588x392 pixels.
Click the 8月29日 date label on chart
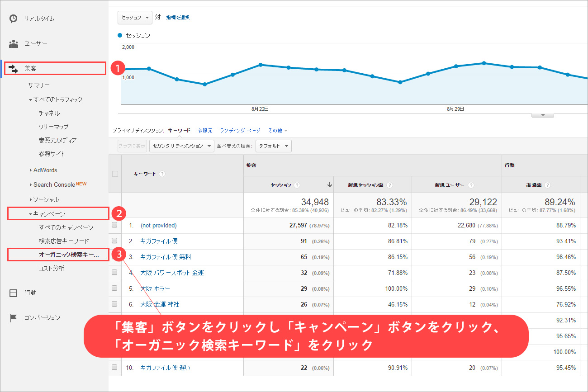tap(455, 109)
